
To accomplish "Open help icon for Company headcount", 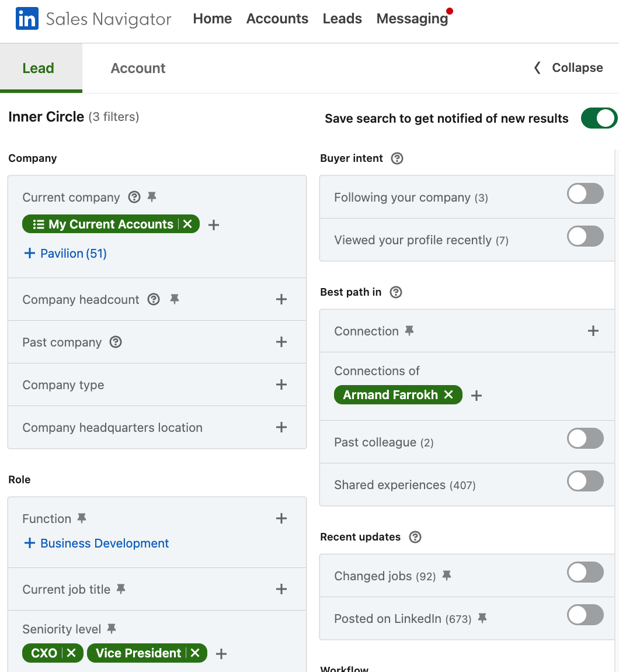I will (x=154, y=299).
